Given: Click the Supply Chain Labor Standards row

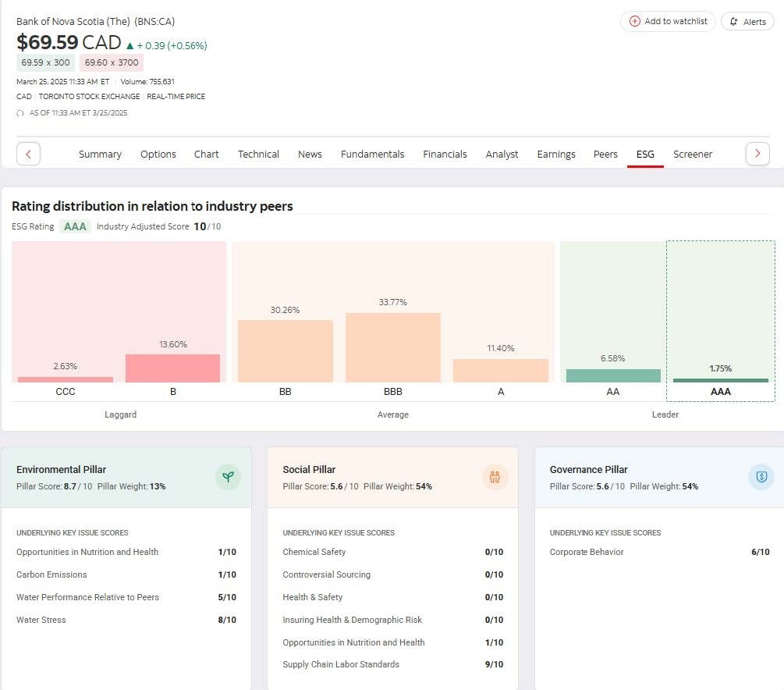Looking at the screenshot, I should click(393, 664).
